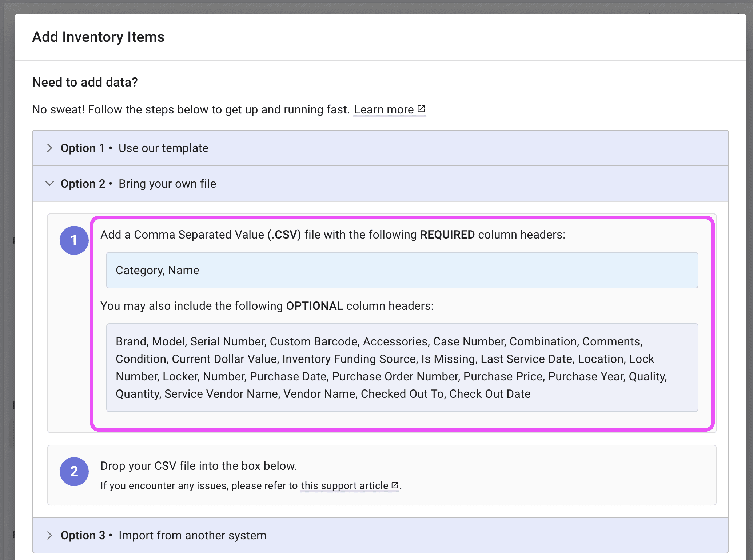The height and width of the screenshot is (560, 753).
Task: Click the Add Inventory Items title
Action: 98,36
